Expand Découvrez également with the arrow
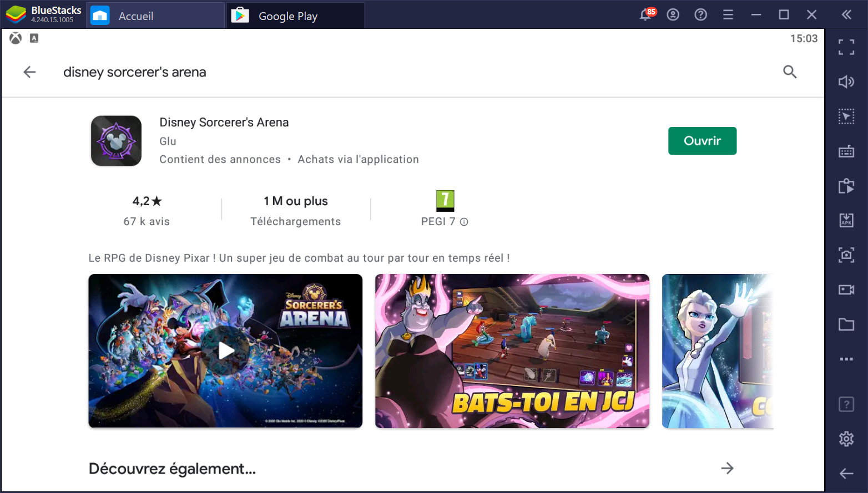Screen dimensions: 868x493 point(727,469)
